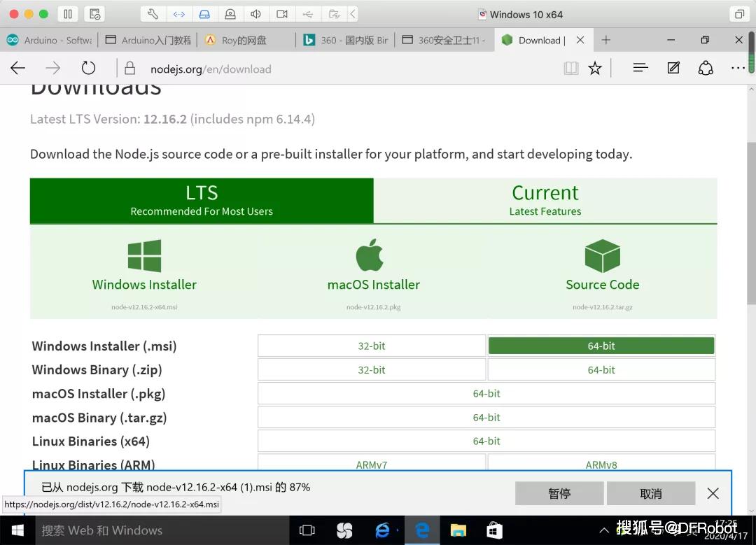Open reading view book icon
Image resolution: width=756 pixels, height=545 pixels.
coord(571,69)
